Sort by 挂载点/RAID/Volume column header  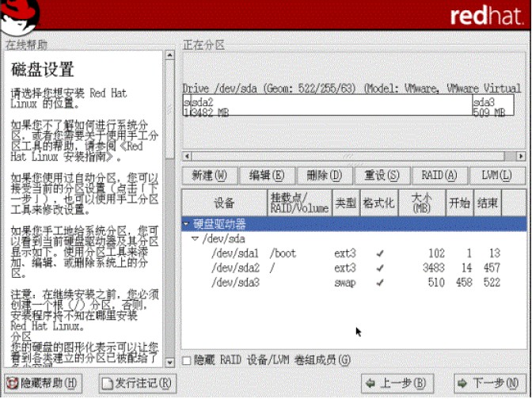click(x=299, y=203)
